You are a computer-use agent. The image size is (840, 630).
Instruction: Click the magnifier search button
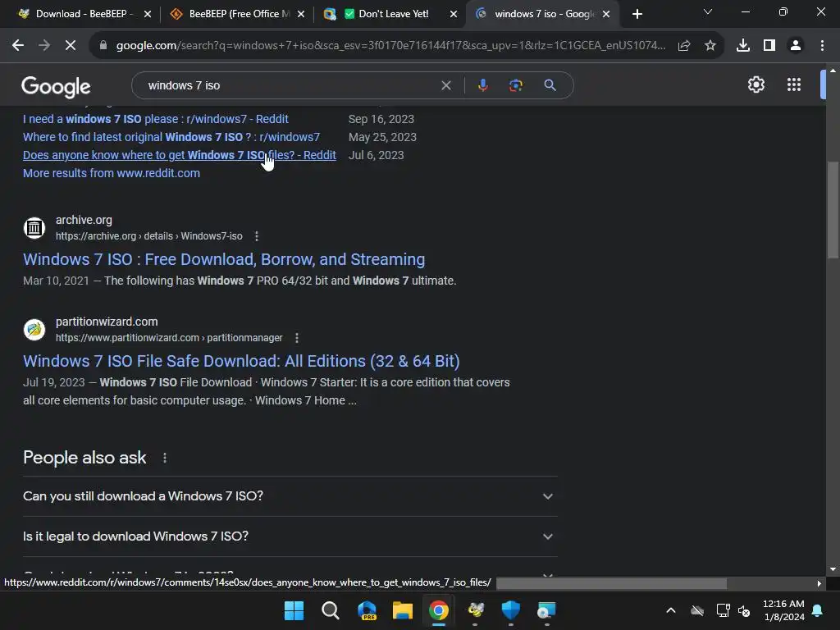tap(550, 85)
